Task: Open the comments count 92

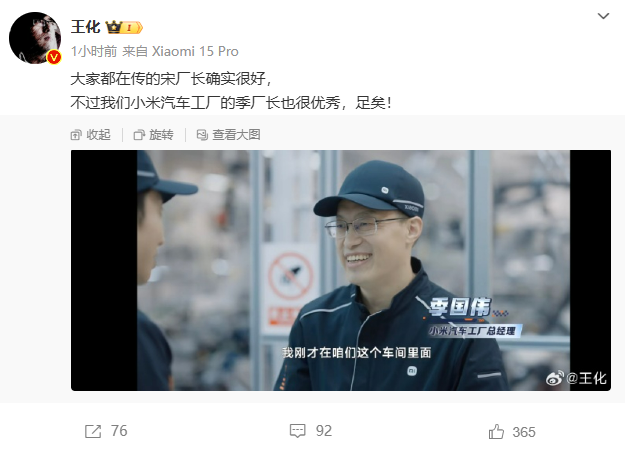Action: pos(324,431)
